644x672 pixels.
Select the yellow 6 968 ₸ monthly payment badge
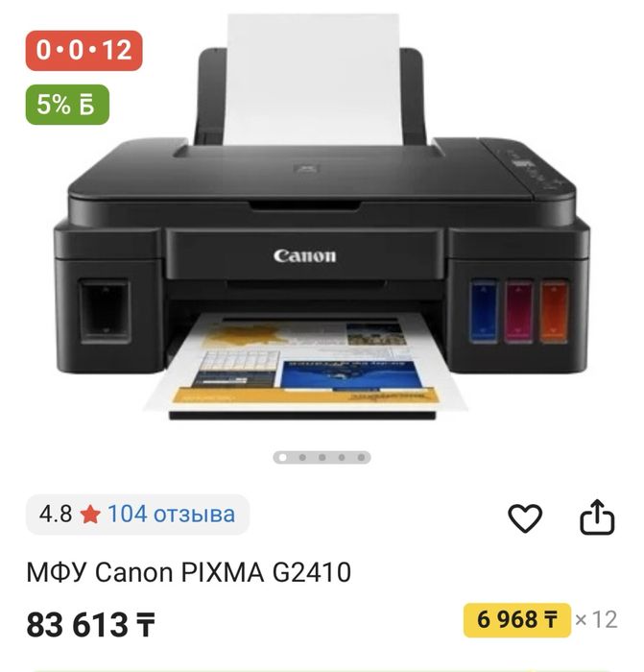pos(517,620)
